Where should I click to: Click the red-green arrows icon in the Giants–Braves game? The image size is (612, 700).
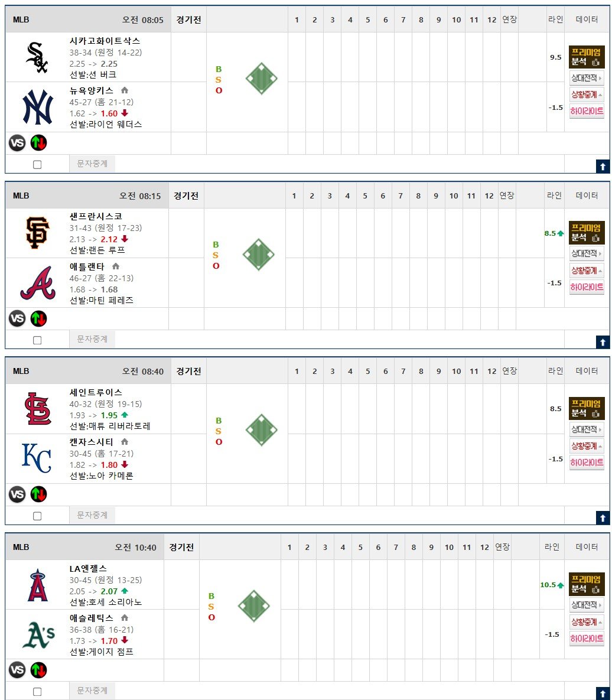click(x=39, y=319)
